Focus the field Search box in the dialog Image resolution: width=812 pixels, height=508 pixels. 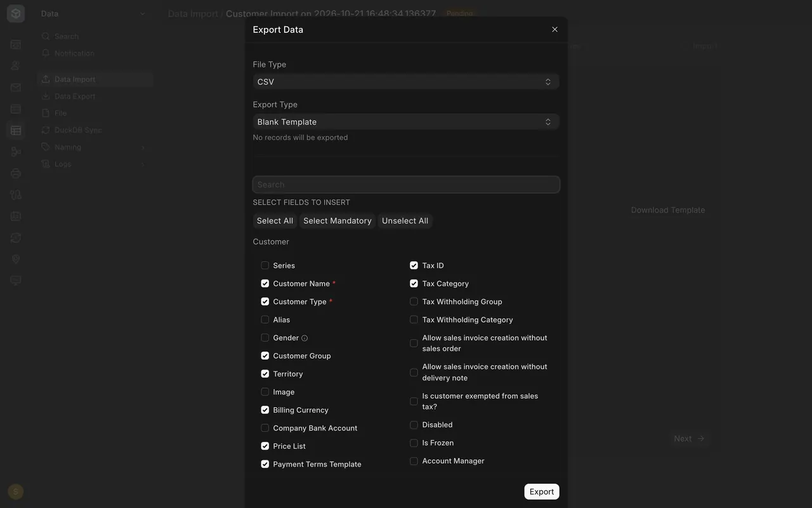pyautogui.click(x=406, y=184)
